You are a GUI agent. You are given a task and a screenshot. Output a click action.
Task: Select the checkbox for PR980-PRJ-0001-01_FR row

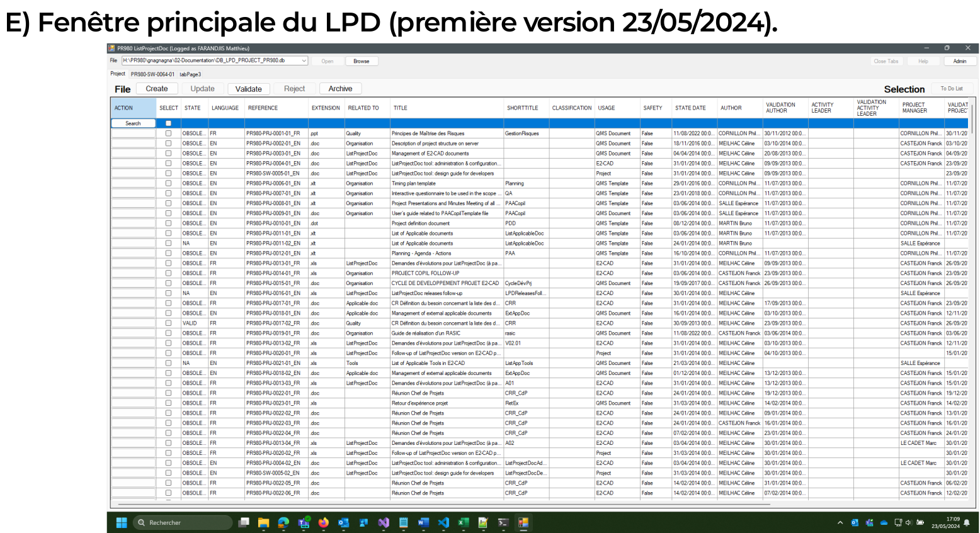tap(168, 133)
